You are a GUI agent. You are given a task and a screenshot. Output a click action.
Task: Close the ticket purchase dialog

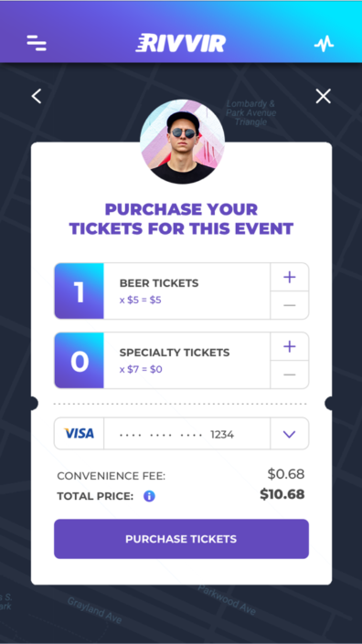coord(323,97)
